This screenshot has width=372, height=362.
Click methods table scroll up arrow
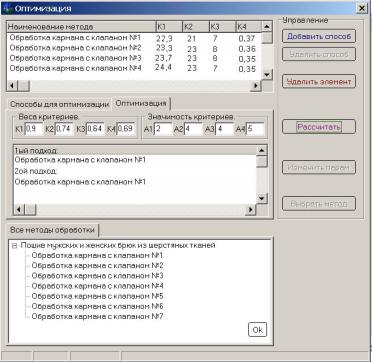(267, 27)
